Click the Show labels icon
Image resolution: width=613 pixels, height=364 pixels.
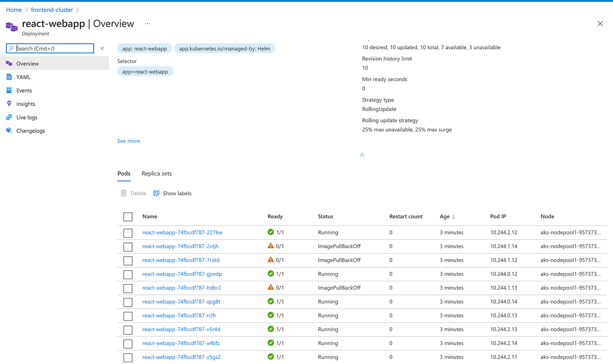click(x=156, y=193)
